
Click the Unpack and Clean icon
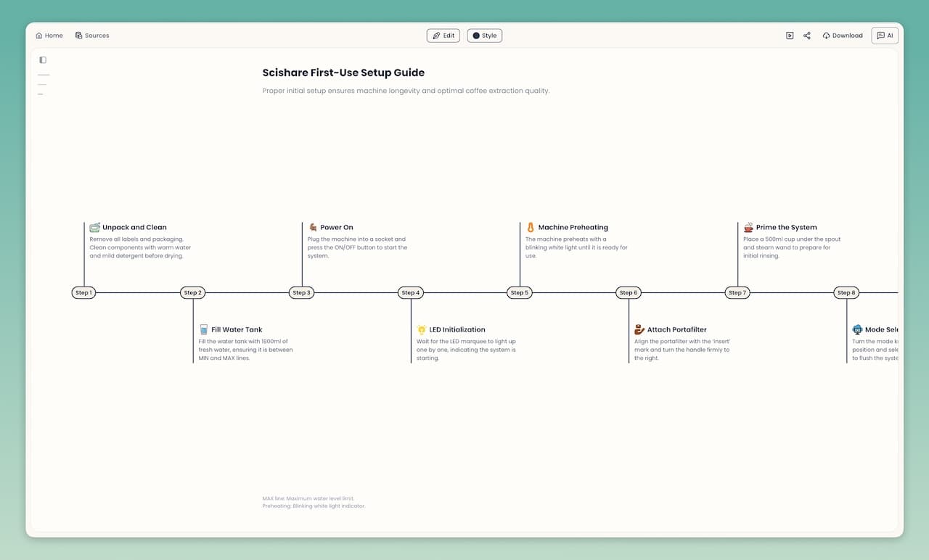(x=94, y=227)
